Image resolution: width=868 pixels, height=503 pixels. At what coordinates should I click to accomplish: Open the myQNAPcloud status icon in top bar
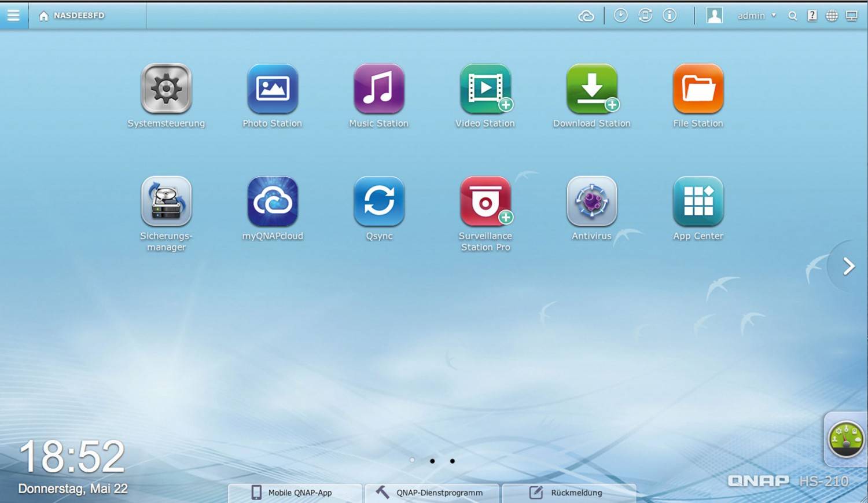tap(586, 16)
